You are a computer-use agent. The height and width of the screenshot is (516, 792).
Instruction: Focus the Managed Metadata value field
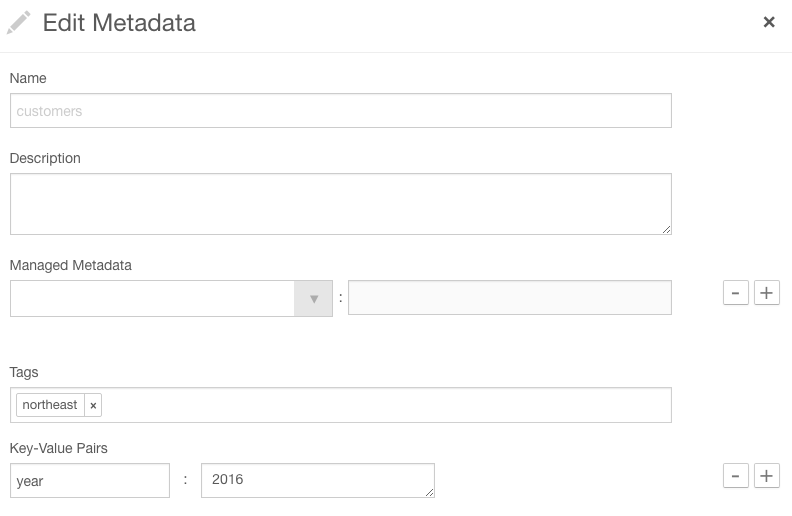point(510,298)
